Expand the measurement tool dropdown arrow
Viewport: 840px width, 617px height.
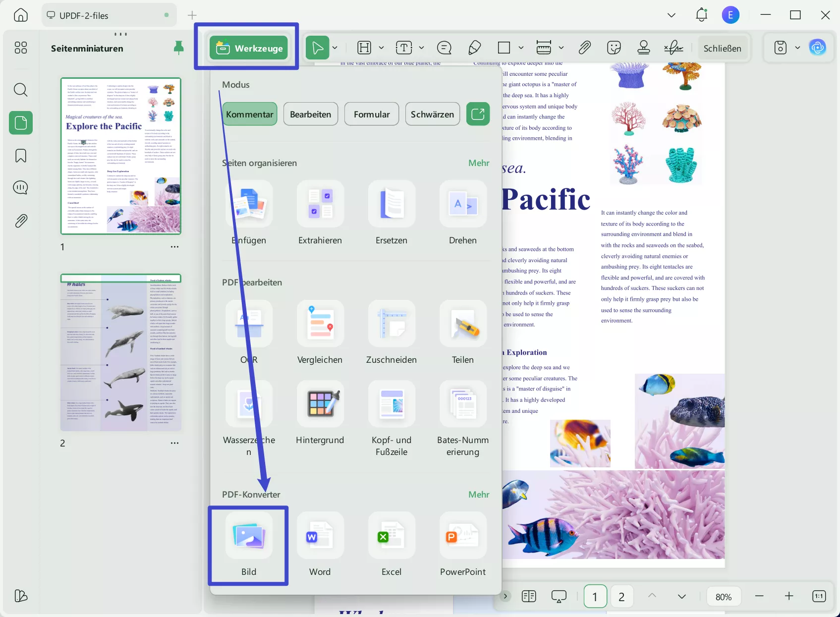pos(561,48)
